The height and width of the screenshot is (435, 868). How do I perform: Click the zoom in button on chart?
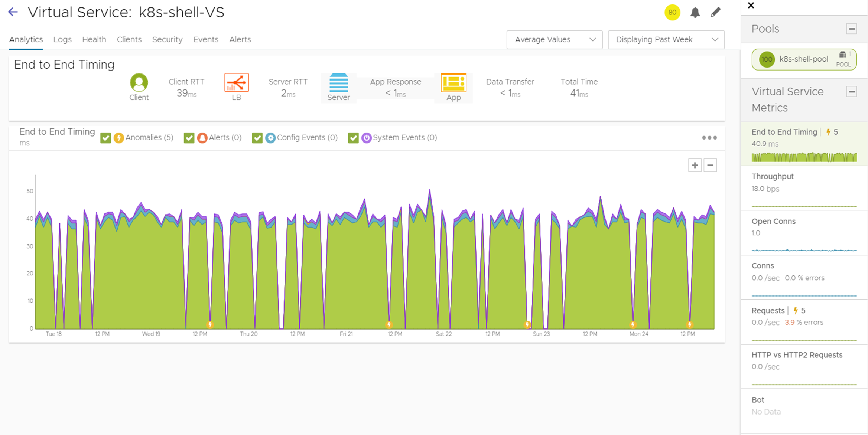(x=695, y=165)
